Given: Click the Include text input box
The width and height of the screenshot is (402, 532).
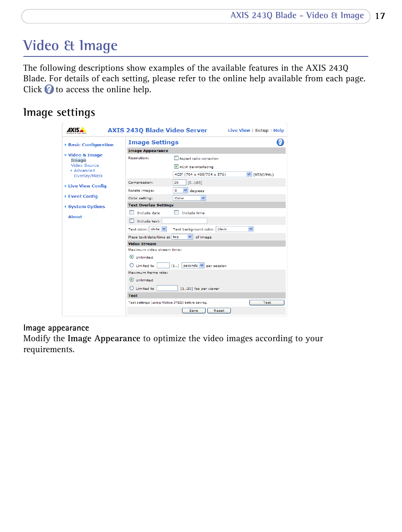Looking at the screenshot, I should click(185, 221).
